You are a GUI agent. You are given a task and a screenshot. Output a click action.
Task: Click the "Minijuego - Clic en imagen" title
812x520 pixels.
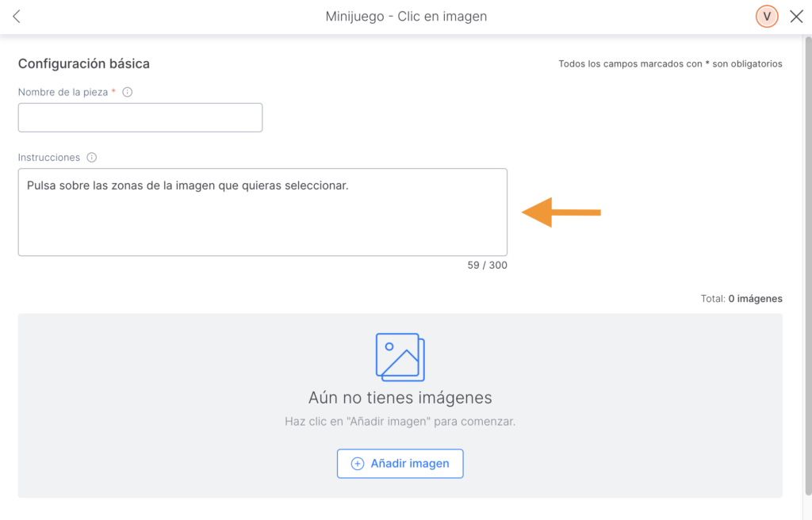pos(406,17)
